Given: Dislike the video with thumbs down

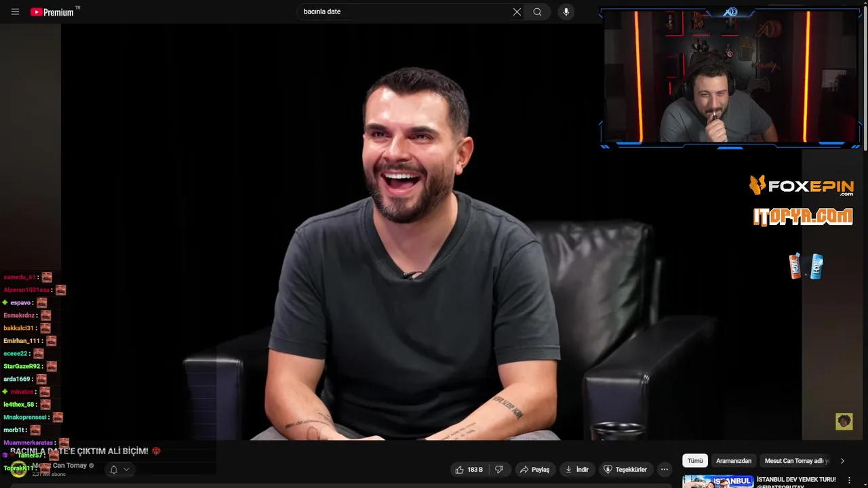Looking at the screenshot, I should coord(499,469).
